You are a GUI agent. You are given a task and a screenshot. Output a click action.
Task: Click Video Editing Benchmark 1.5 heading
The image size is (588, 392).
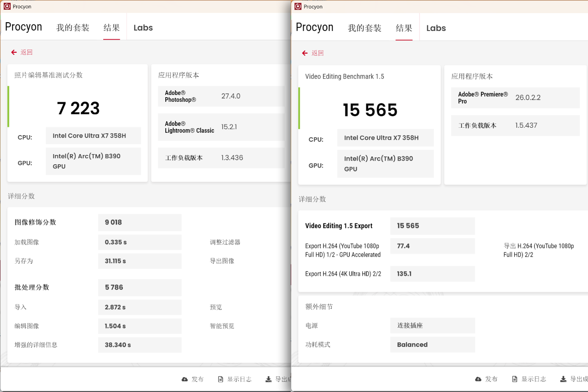[344, 76]
